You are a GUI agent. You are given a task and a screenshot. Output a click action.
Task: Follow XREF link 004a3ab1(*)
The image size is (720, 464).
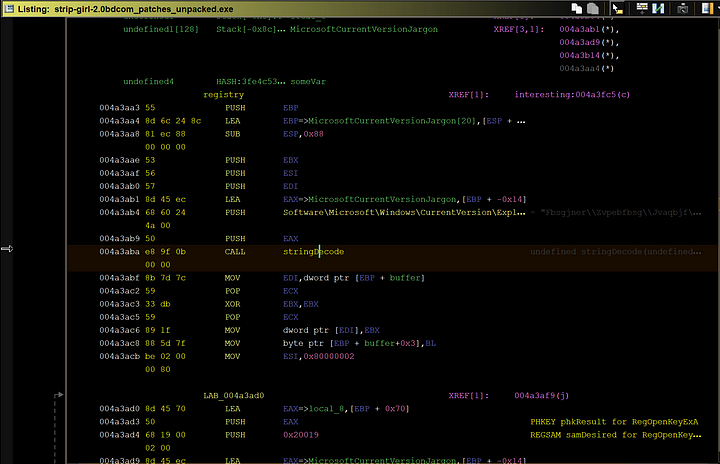[589, 29]
